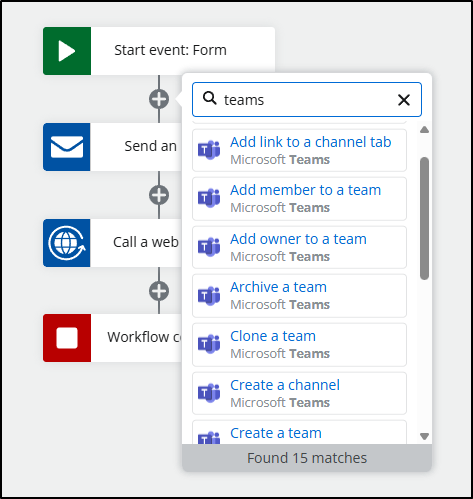Pick Add owner to a team action
Screen dimensions: 473x499
299,247
